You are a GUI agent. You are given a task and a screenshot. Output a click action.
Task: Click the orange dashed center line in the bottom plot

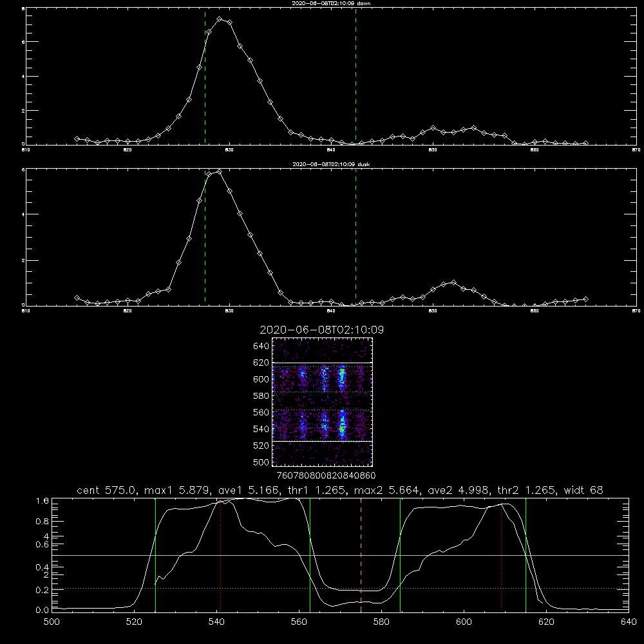(x=361, y=555)
